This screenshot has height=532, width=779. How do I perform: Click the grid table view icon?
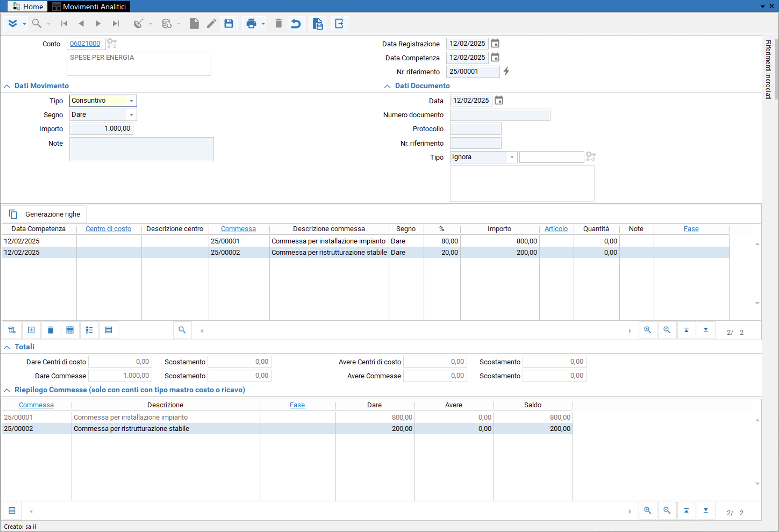click(x=70, y=330)
